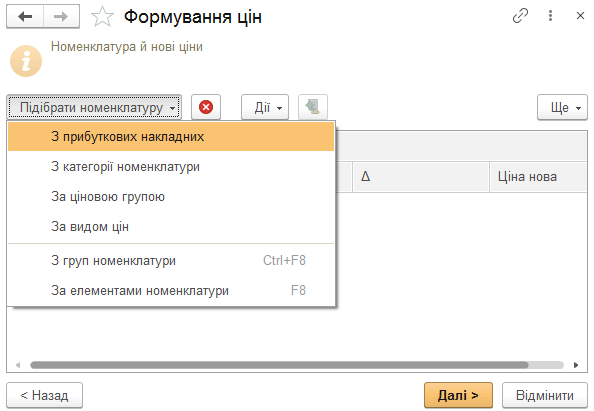Add form to favorites with star icon

[102, 17]
